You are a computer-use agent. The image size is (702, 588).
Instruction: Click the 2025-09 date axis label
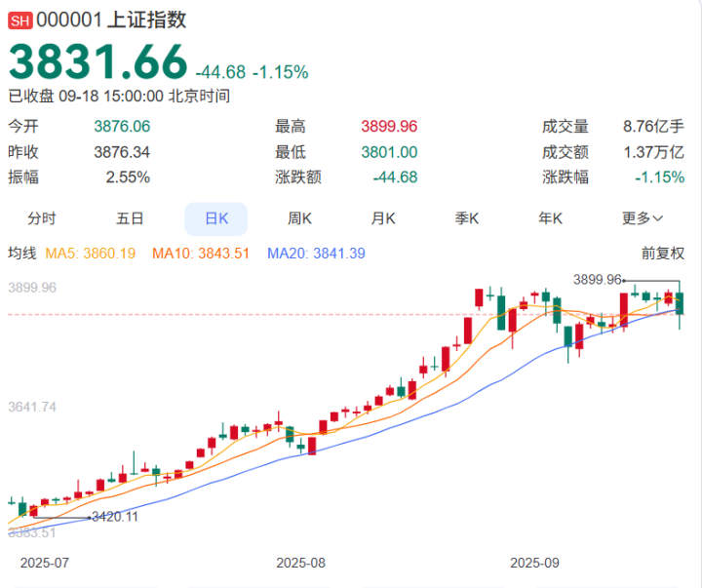tap(534, 563)
